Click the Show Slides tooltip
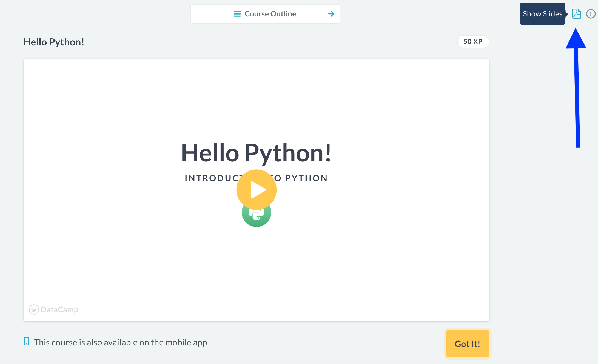The width and height of the screenshot is (598, 364). (x=542, y=14)
